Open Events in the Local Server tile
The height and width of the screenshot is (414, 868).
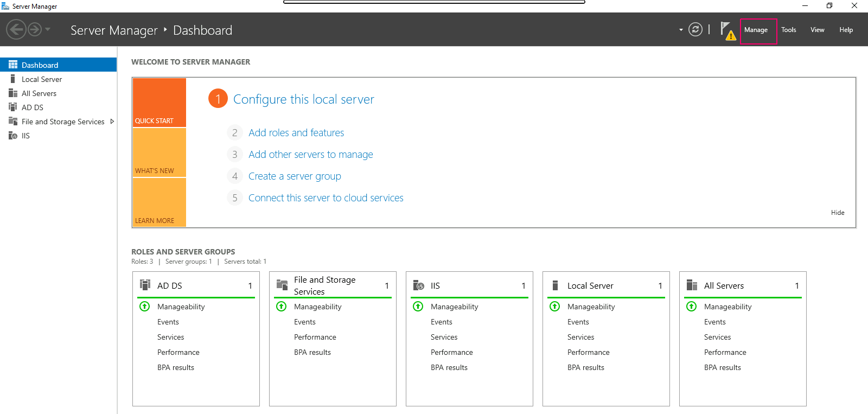[578, 322]
